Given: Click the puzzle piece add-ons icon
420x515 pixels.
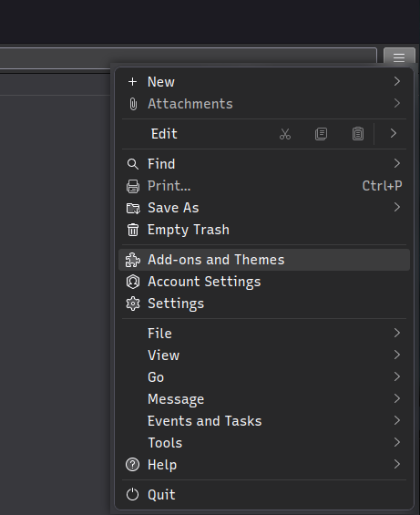Looking at the screenshot, I should click(x=133, y=260).
